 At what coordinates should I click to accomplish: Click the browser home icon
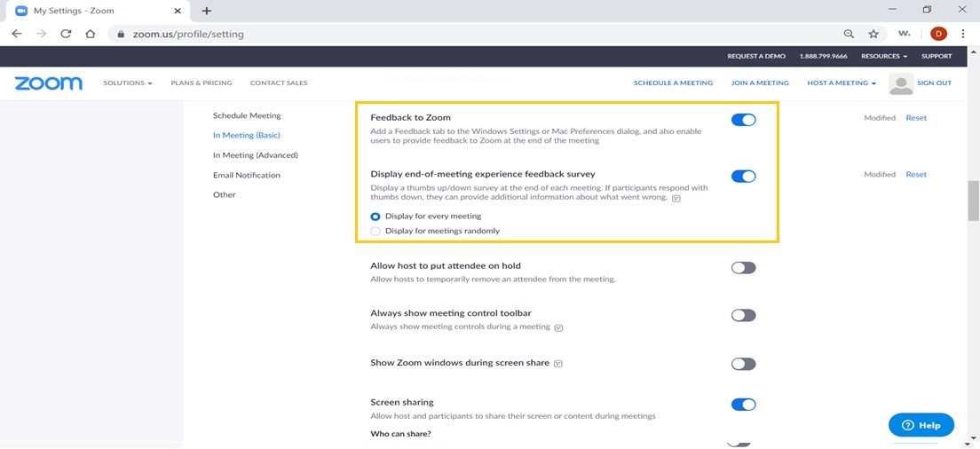tap(90, 34)
